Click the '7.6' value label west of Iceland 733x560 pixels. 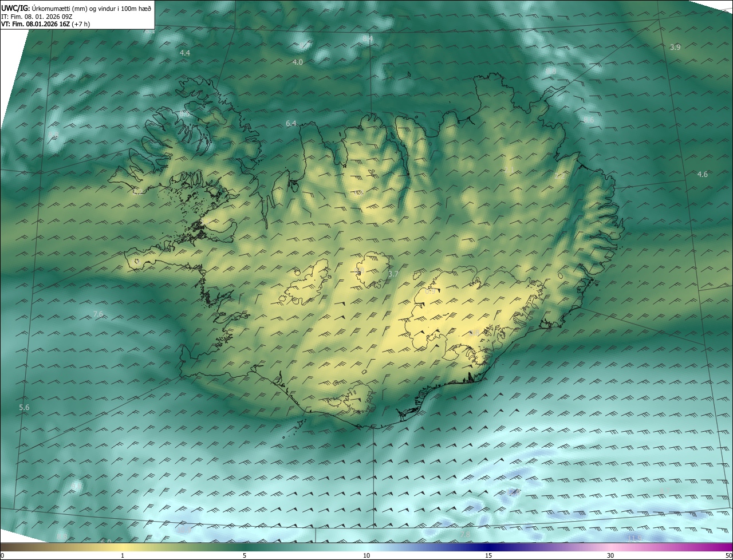pos(98,314)
